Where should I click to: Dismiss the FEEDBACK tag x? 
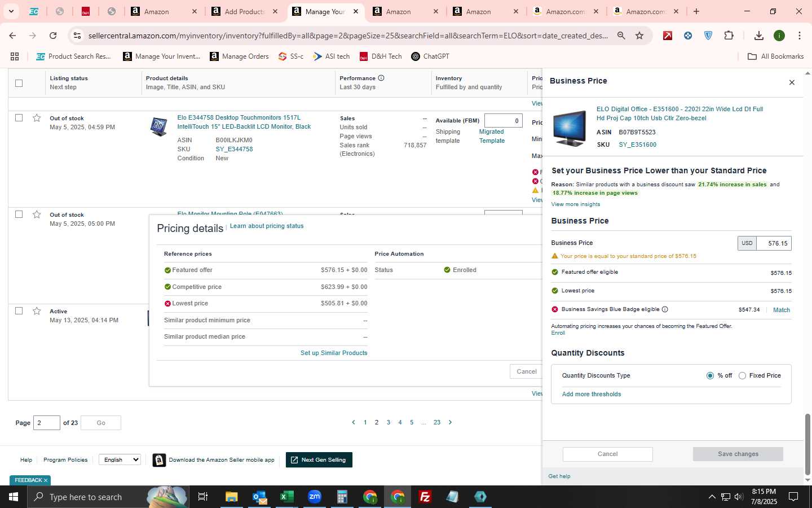(x=46, y=480)
